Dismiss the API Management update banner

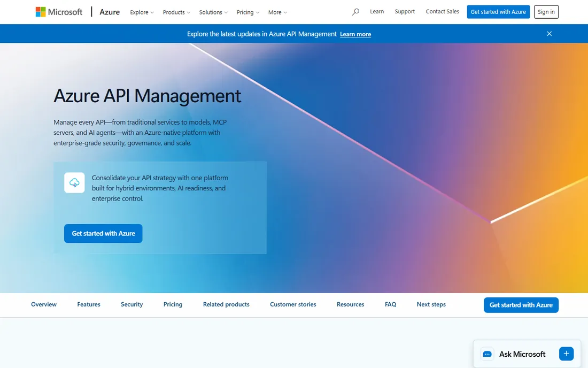(549, 34)
